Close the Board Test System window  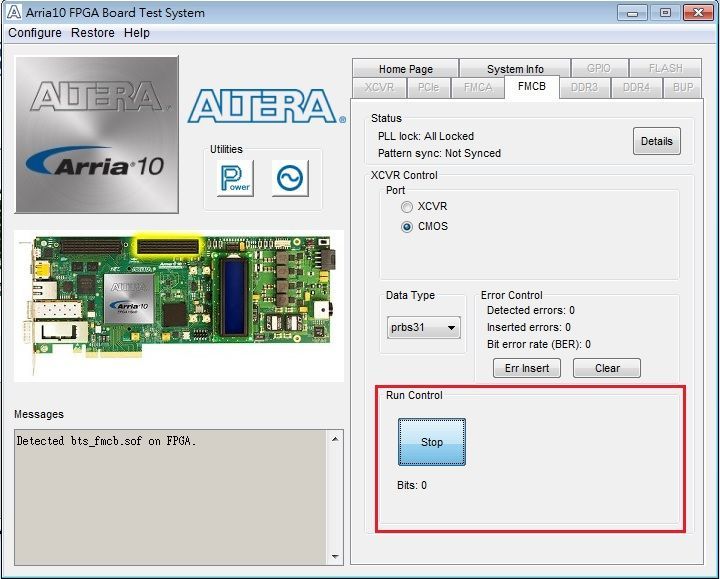[x=698, y=13]
